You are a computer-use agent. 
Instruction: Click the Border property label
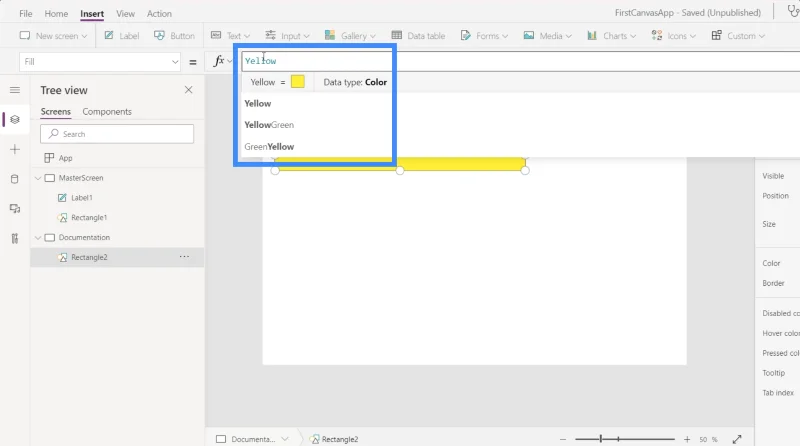pos(773,283)
